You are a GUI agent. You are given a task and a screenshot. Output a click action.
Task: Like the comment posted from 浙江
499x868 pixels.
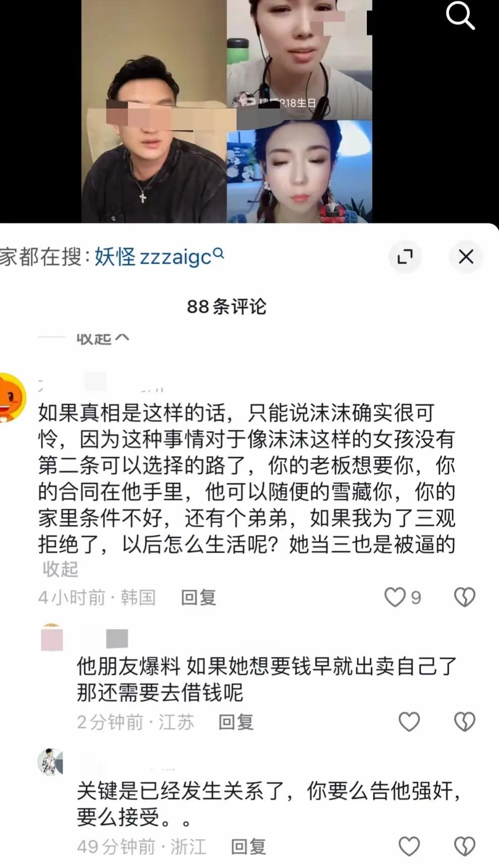click(409, 846)
